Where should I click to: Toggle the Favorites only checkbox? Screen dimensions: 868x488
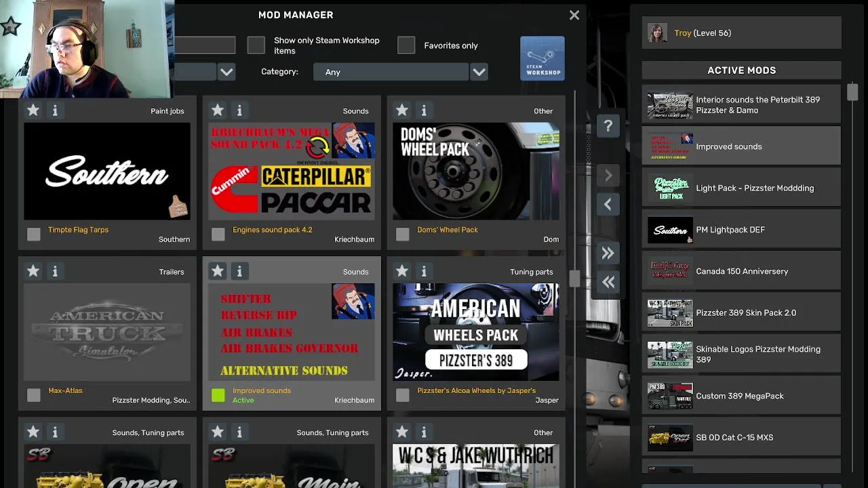click(406, 45)
